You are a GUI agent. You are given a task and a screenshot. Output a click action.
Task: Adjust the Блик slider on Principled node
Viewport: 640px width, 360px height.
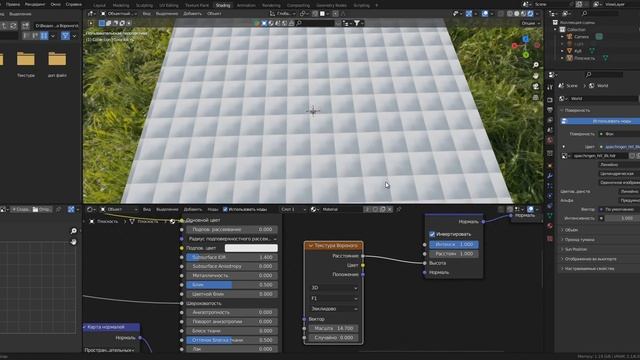(x=232, y=285)
